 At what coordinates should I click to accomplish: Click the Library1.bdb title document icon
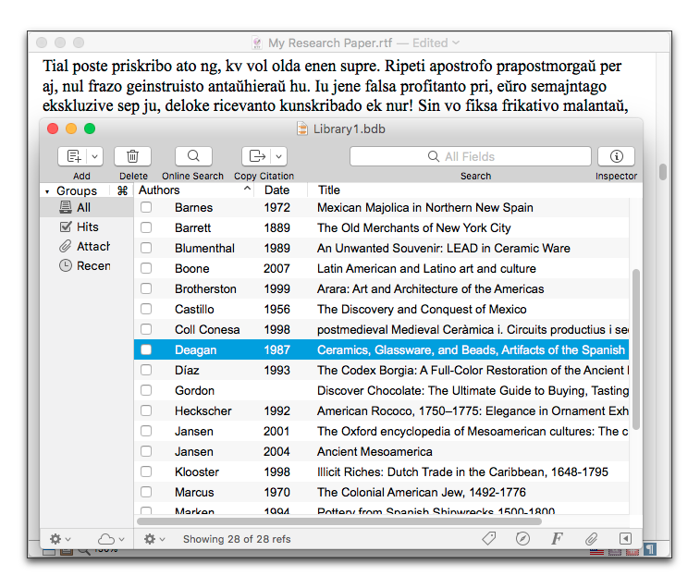point(302,129)
